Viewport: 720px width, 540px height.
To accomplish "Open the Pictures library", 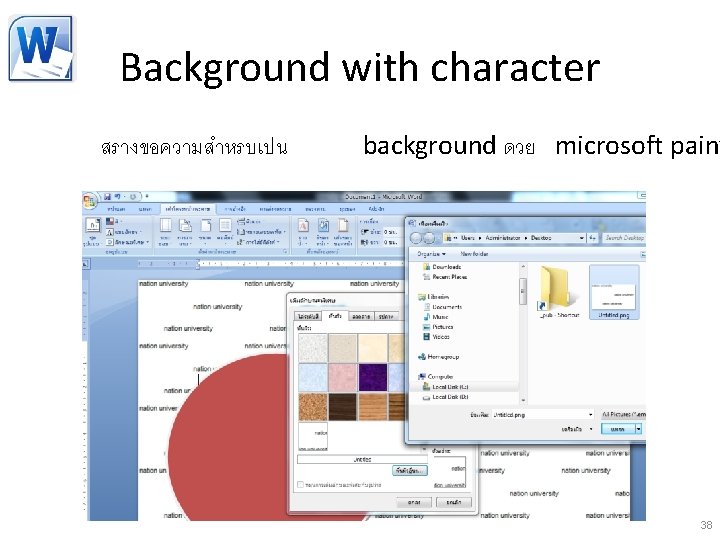I will [438, 327].
